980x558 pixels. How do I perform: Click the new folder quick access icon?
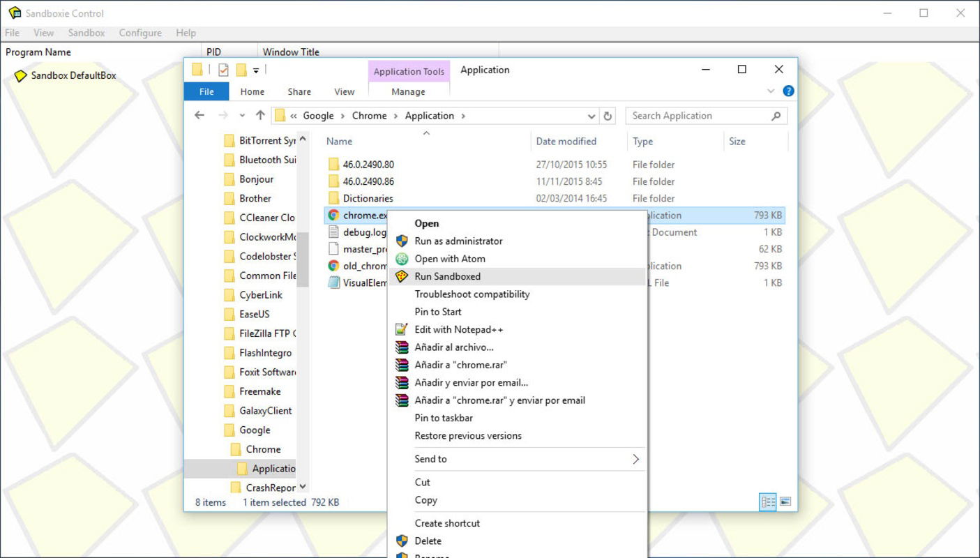click(241, 70)
